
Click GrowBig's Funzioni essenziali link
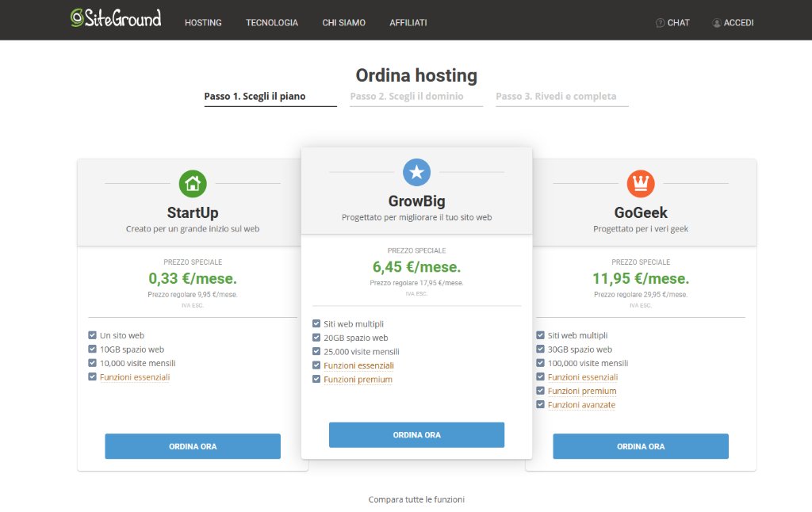(358, 366)
